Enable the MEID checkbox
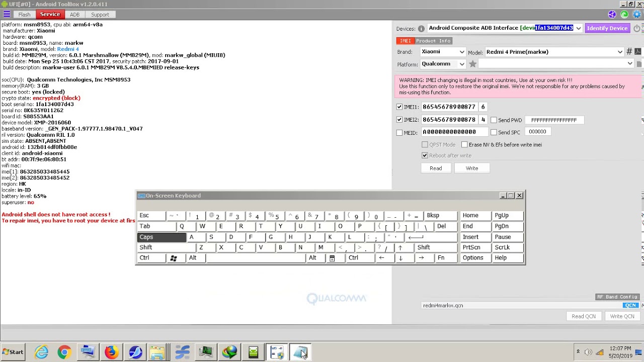The height and width of the screenshot is (362, 644). (399, 133)
